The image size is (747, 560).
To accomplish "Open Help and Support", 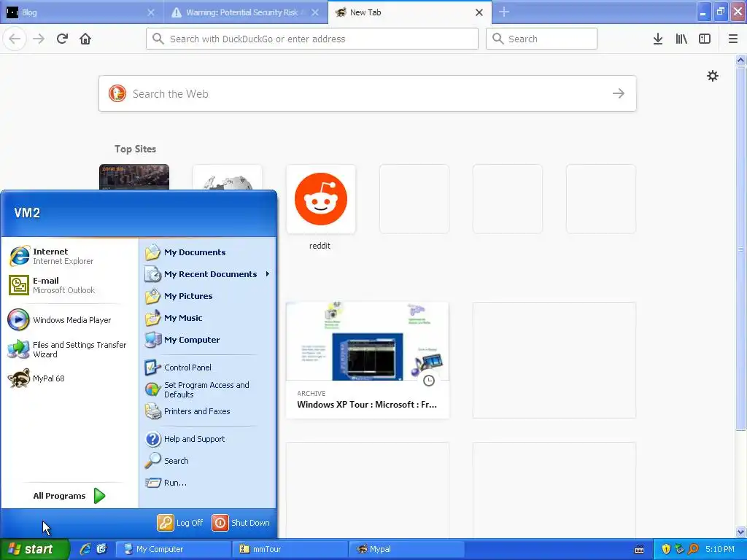I will [207, 439].
